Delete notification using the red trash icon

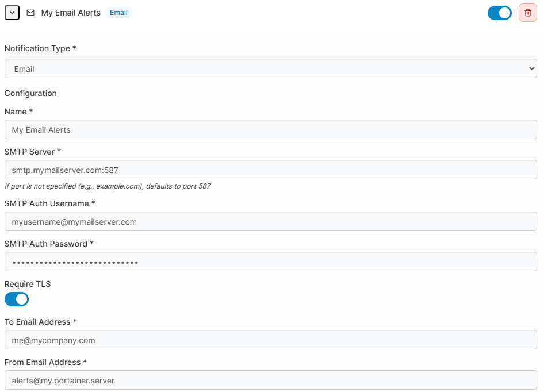coord(527,13)
